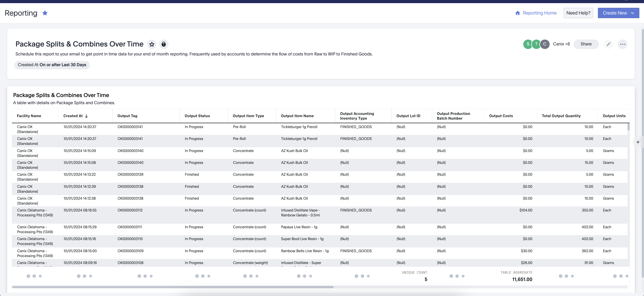Image resolution: width=644 pixels, height=296 pixels.
Task: Open the Create New dropdown
Action: click(x=618, y=13)
